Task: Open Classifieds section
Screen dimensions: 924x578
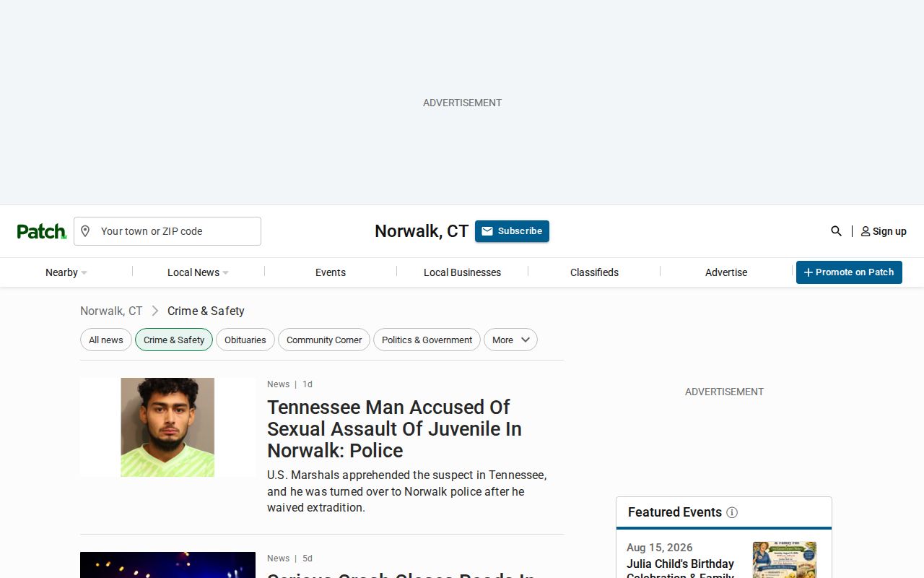Action: tap(594, 272)
